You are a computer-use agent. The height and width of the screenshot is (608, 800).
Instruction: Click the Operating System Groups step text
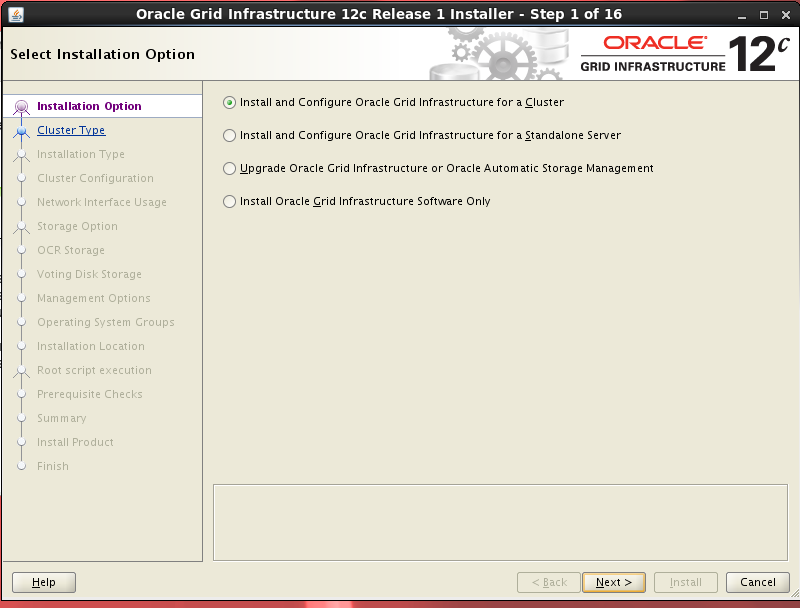point(106,322)
